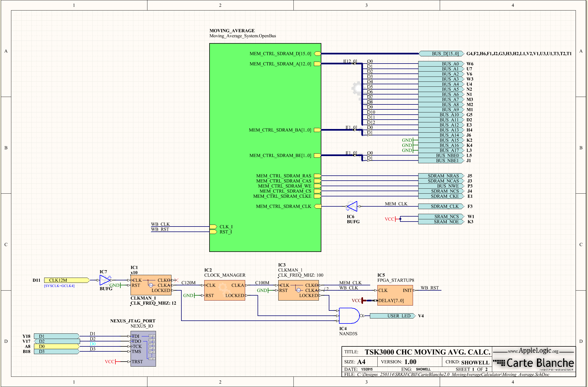Image resolution: width=588 pixels, height=387 pixels.
Task: Click the NEXUS_IO JTAG port block
Action: point(143,349)
